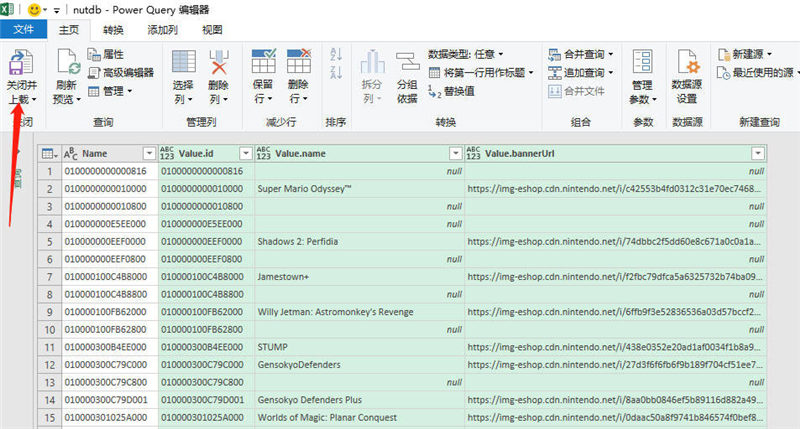
Task: Click Replace Values (替换值)
Action: (x=452, y=91)
